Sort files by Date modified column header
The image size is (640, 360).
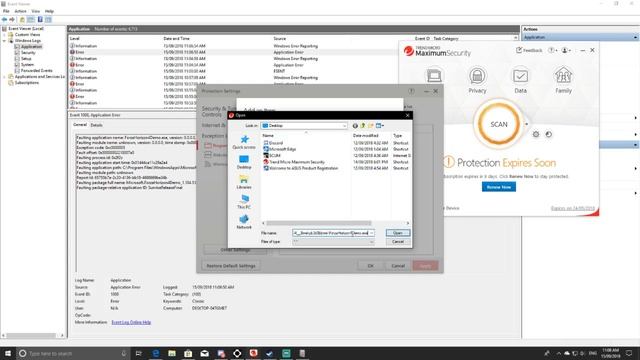click(366, 136)
